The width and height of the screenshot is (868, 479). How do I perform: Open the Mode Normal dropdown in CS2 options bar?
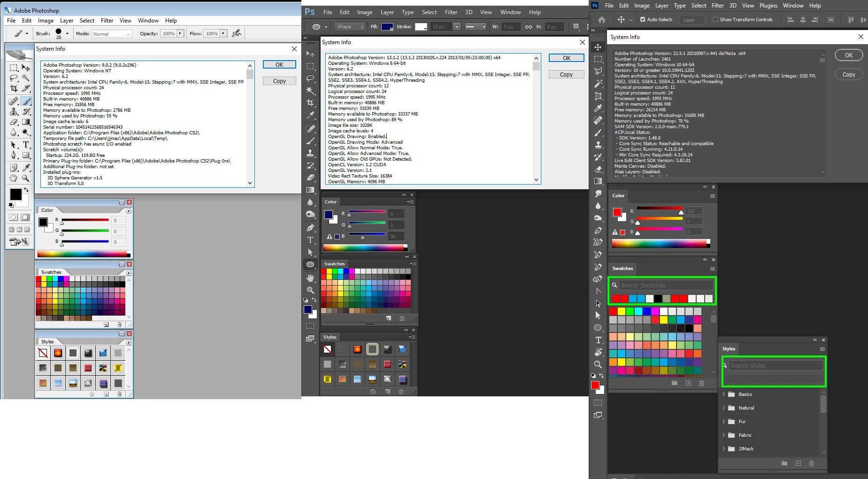pyautogui.click(x=111, y=34)
